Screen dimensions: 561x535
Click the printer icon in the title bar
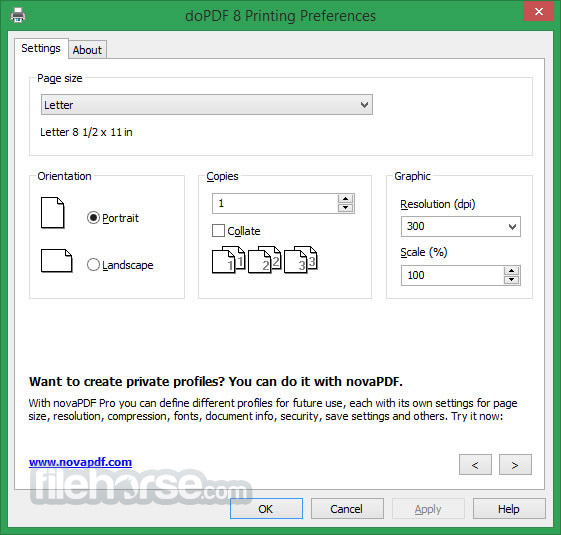click(18, 15)
